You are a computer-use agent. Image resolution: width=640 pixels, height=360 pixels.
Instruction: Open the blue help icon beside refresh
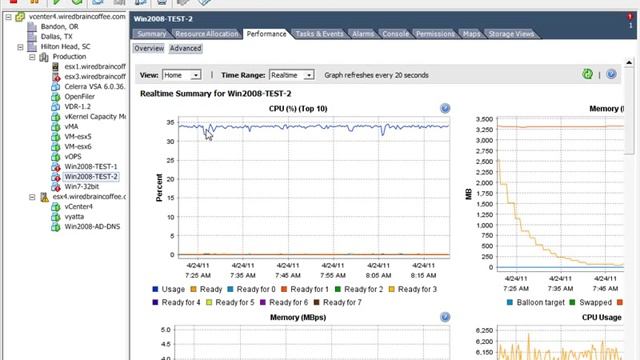[x=611, y=74]
